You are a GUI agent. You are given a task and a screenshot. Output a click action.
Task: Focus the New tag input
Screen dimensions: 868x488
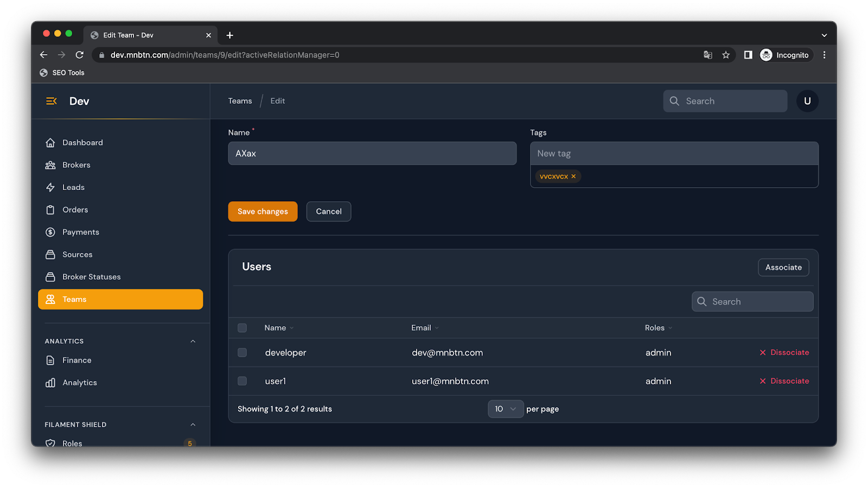pos(674,154)
